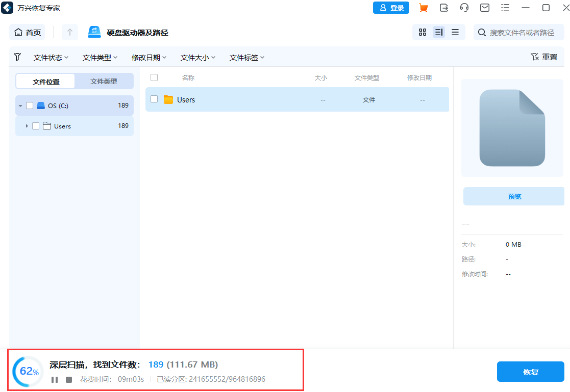Switch to the 文件类型 tab
This screenshot has height=392, width=570.
coord(104,81)
